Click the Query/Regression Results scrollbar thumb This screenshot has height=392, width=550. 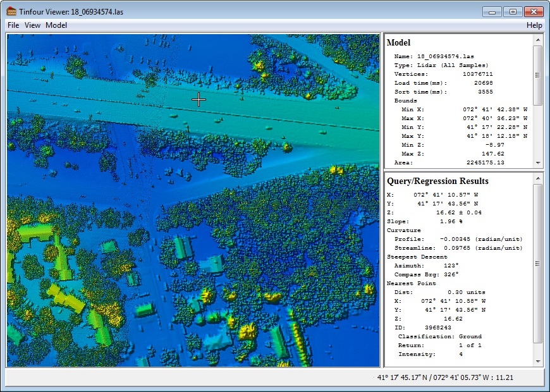537,264
